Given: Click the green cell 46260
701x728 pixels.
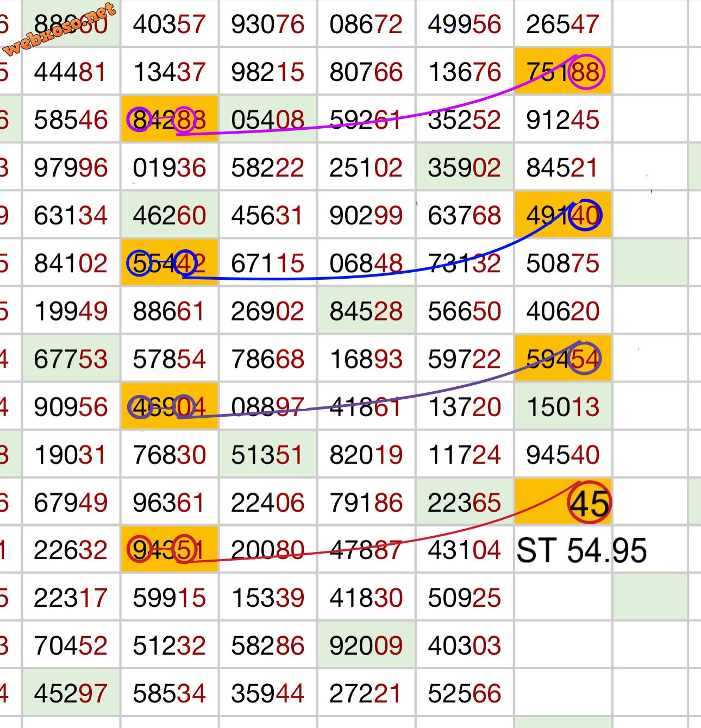Looking at the screenshot, I should 170,215.
